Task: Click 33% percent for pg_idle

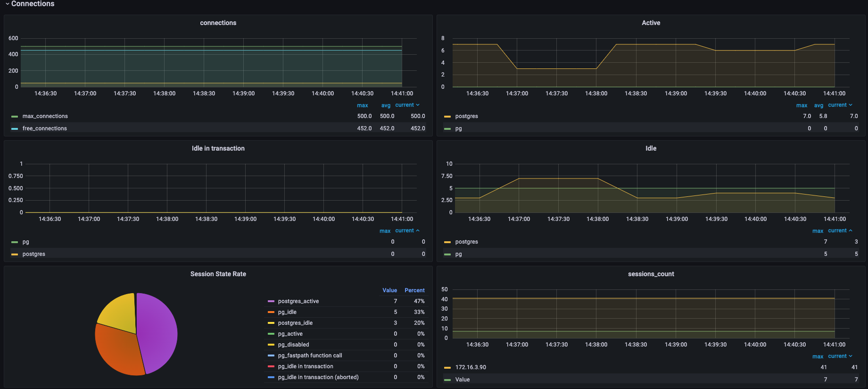Action: click(419, 312)
